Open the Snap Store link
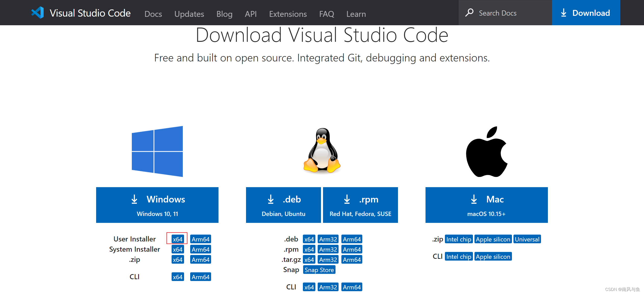The width and height of the screenshot is (644, 294). click(x=319, y=270)
